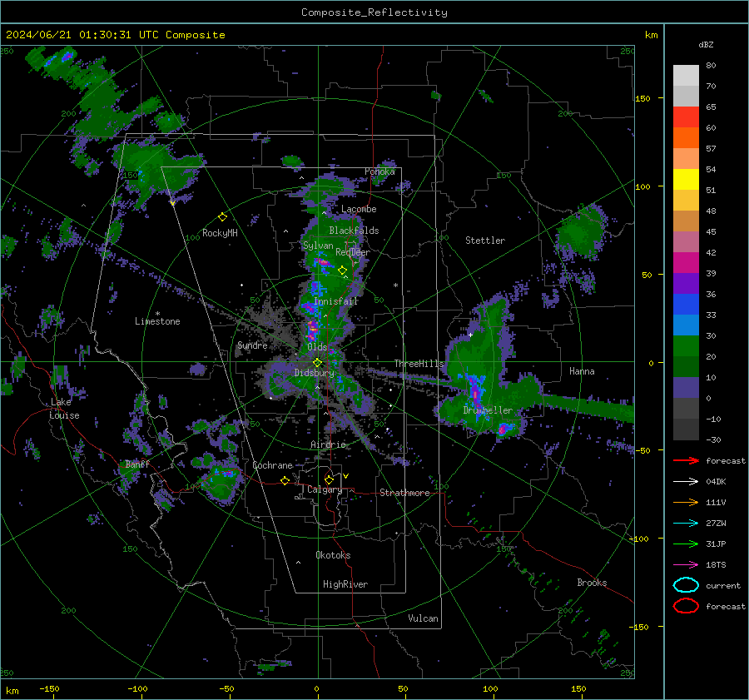Viewport: 749px width, 700px height.
Task: Click the yellow diamond marker above Calgary
Action: 329,479
